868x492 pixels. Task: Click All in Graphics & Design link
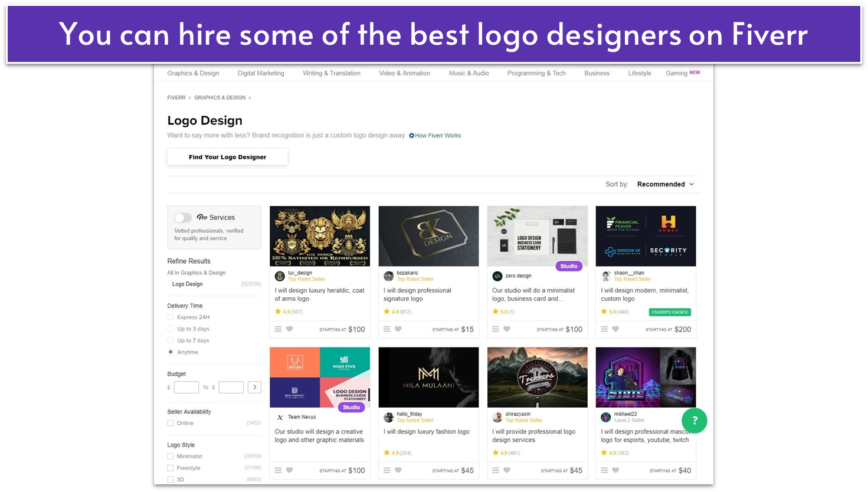click(196, 273)
